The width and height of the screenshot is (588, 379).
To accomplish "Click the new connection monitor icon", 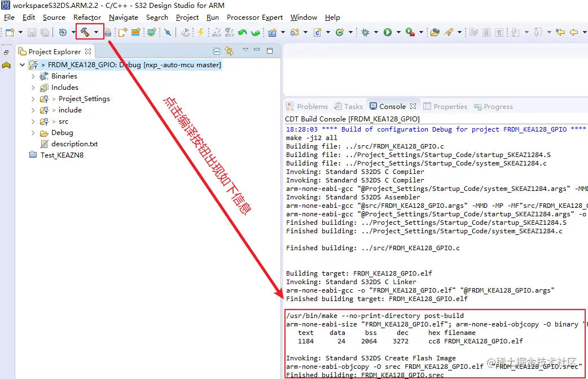I will pyautogui.click(x=151, y=32).
